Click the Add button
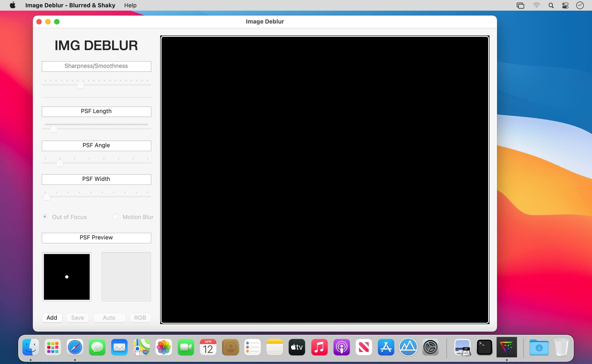The width and height of the screenshot is (592, 364). click(52, 317)
